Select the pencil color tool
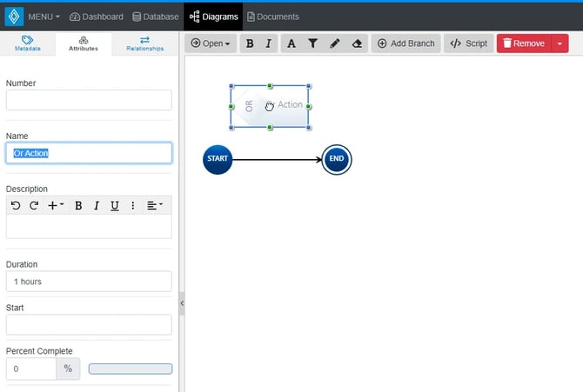Viewport: 583px width, 392px height. click(x=335, y=43)
